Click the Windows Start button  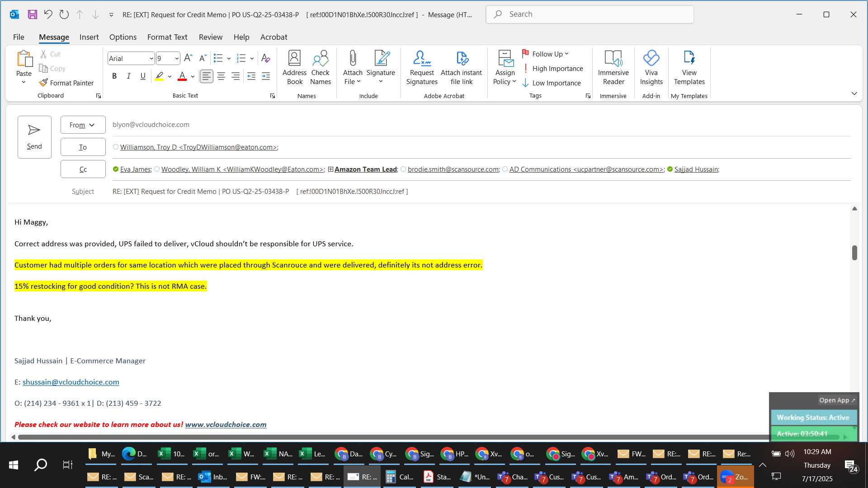[x=14, y=465]
